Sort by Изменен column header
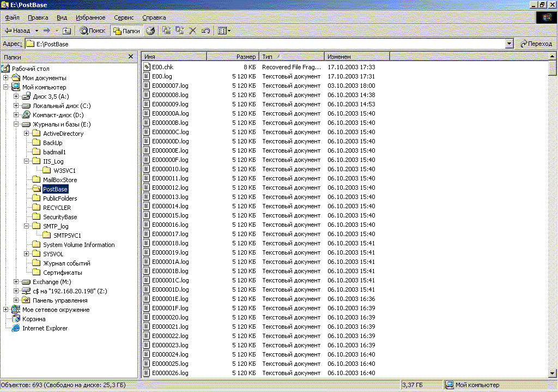Screen dimensions: 558x392 [357, 57]
